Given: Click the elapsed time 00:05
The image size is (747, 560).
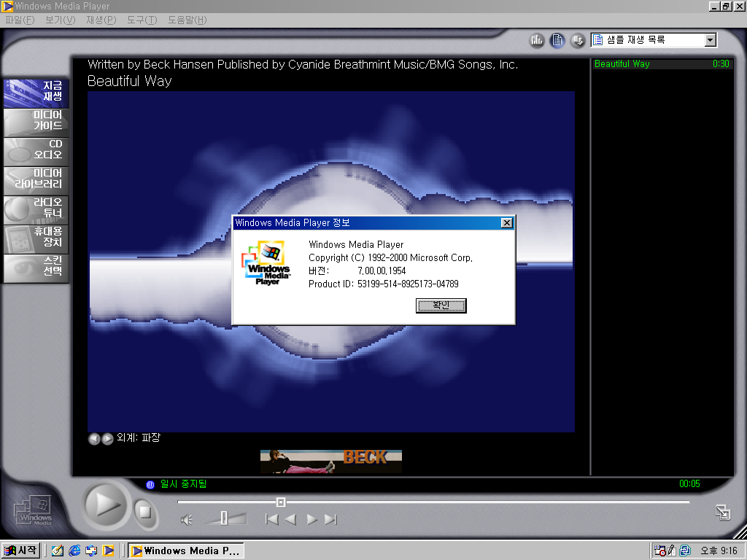Looking at the screenshot, I should pos(689,484).
